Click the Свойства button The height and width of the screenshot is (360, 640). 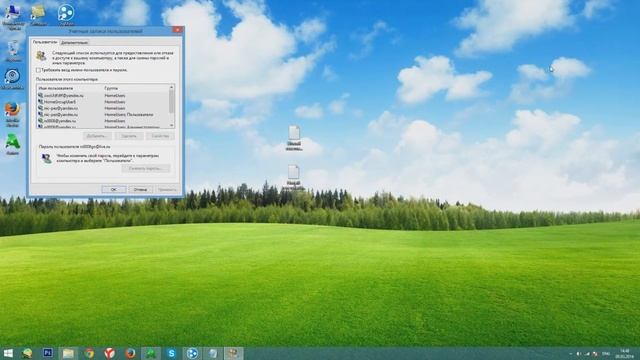coord(160,136)
